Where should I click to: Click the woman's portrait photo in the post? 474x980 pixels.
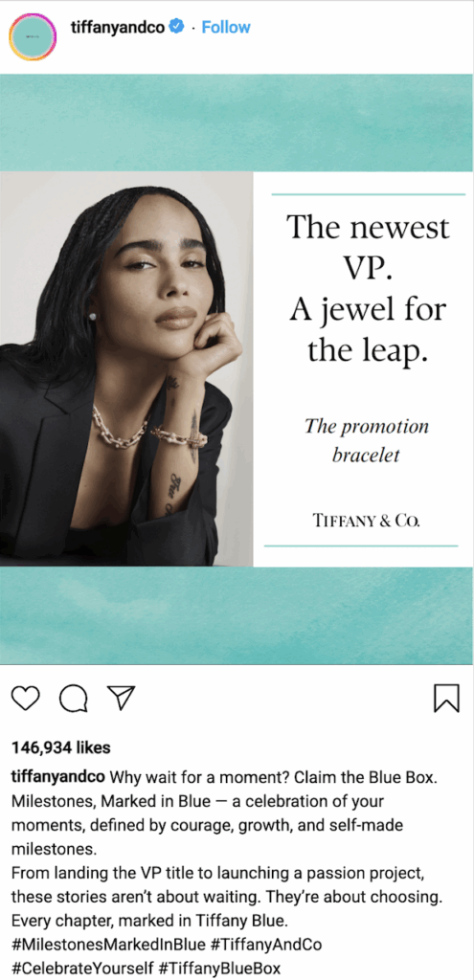(x=126, y=368)
